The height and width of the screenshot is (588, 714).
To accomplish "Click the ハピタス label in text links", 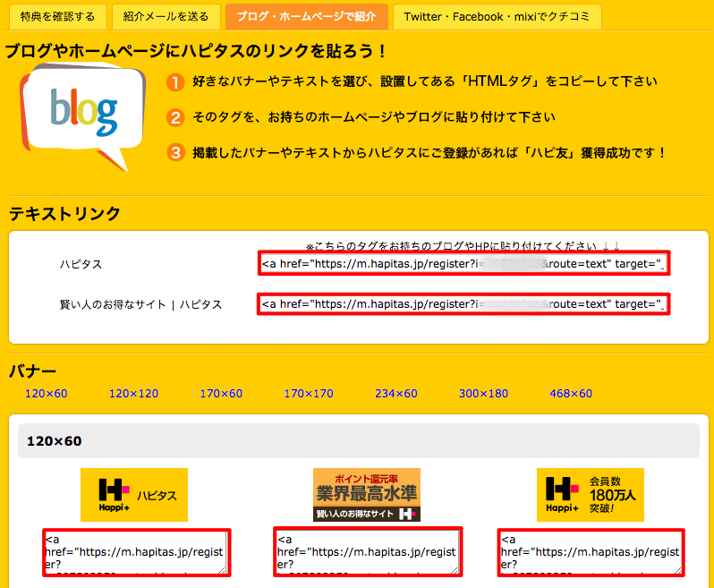I will (x=81, y=264).
